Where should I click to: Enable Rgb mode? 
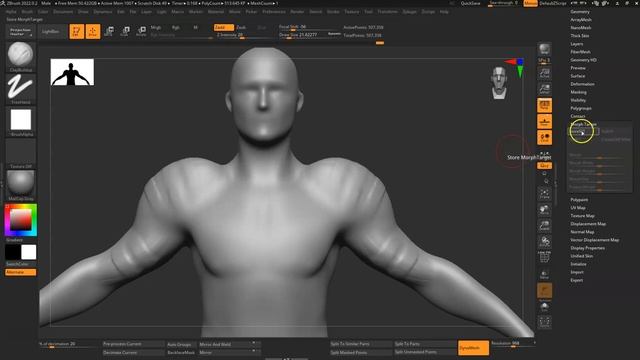coord(176,27)
